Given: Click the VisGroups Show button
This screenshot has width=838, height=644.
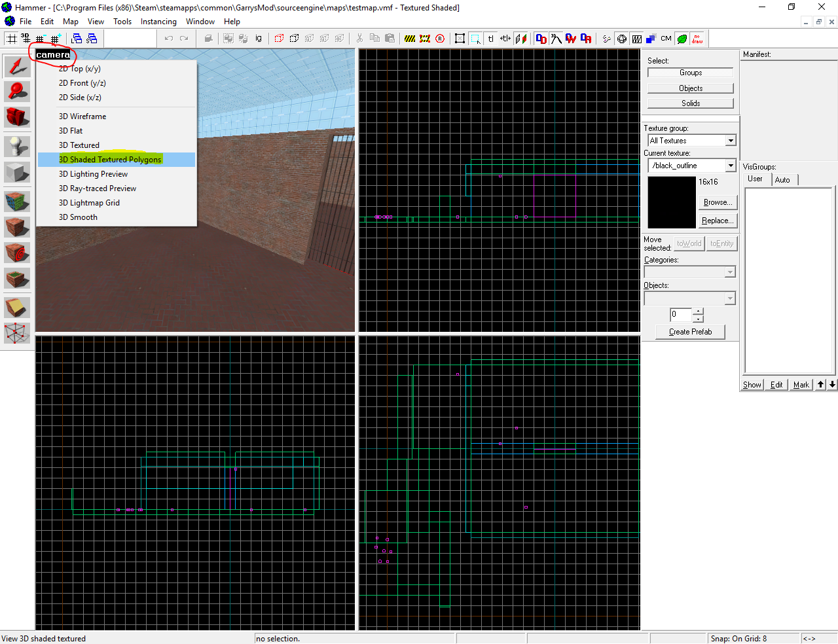Looking at the screenshot, I should (752, 385).
